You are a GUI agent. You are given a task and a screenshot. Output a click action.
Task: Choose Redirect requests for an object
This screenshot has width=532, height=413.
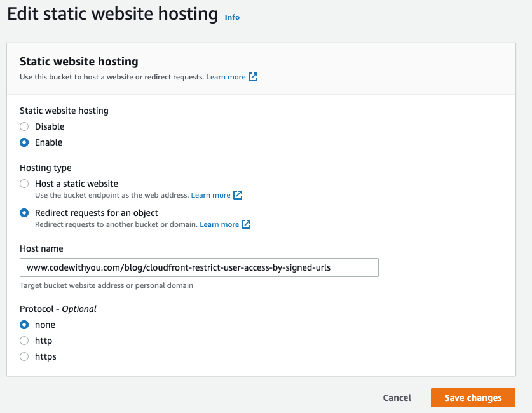[24, 213]
